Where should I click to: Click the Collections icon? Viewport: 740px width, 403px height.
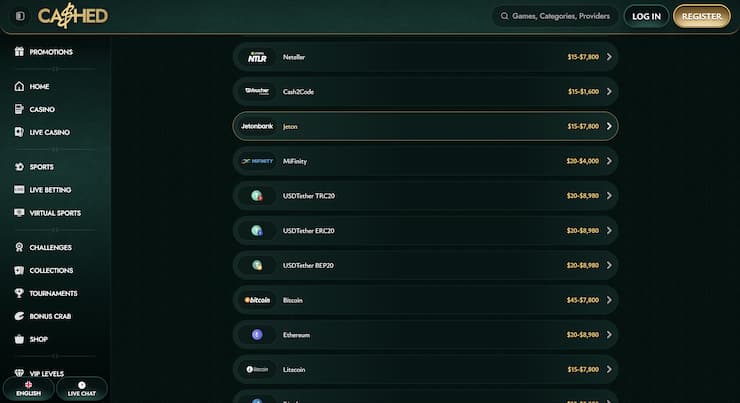pos(19,270)
